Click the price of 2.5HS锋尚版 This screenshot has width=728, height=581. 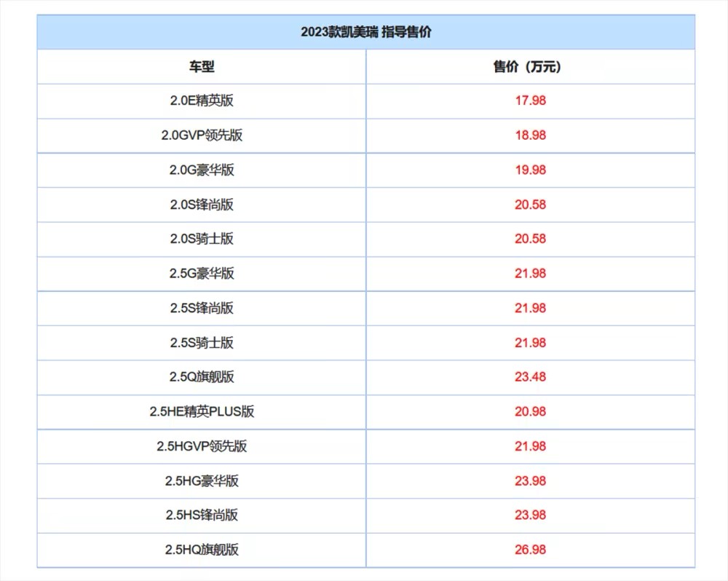click(x=530, y=515)
